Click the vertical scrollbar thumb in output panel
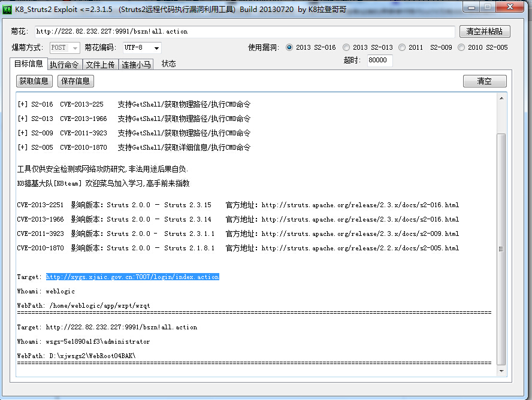This screenshot has height=400, width=532. click(501, 249)
